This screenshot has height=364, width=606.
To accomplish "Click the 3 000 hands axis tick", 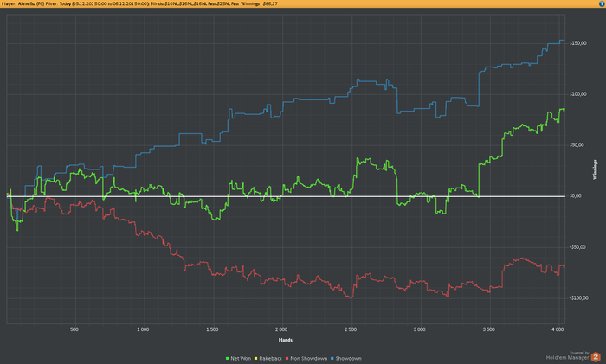I will coord(419,329).
